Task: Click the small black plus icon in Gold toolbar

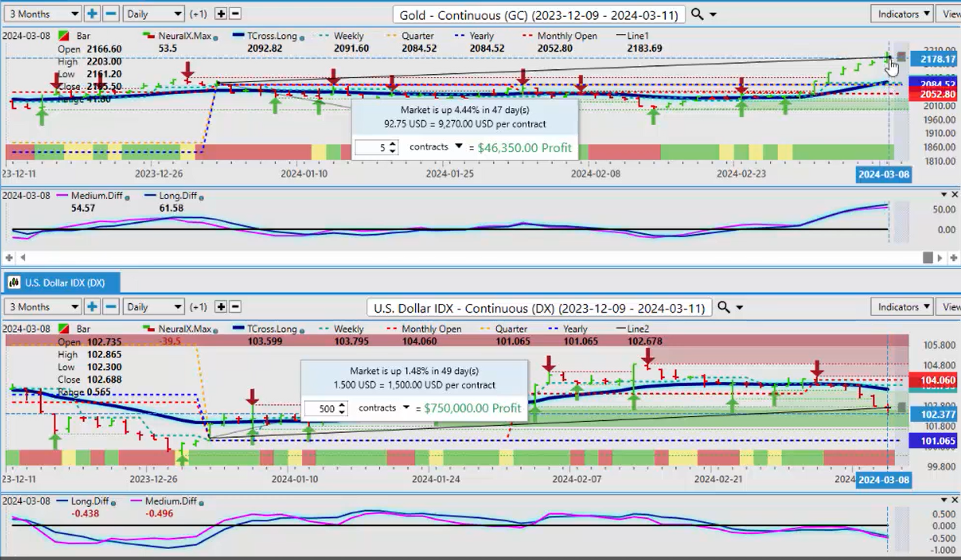Action: tap(220, 14)
